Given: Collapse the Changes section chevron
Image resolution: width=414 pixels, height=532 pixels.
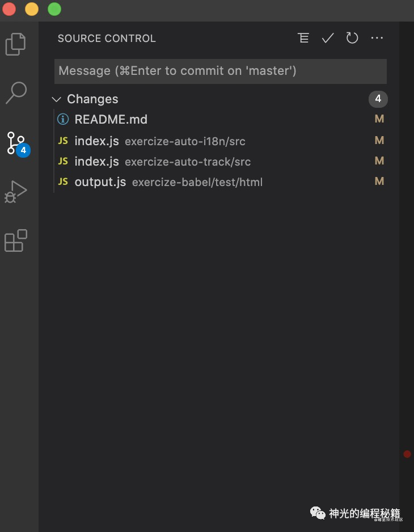Looking at the screenshot, I should [x=57, y=99].
